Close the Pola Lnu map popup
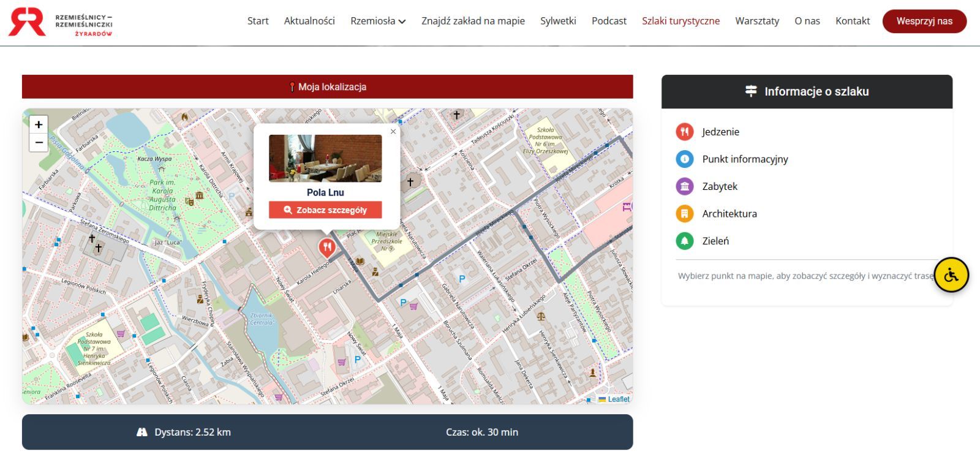The width and height of the screenshot is (980, 473). tap(393, 131)
